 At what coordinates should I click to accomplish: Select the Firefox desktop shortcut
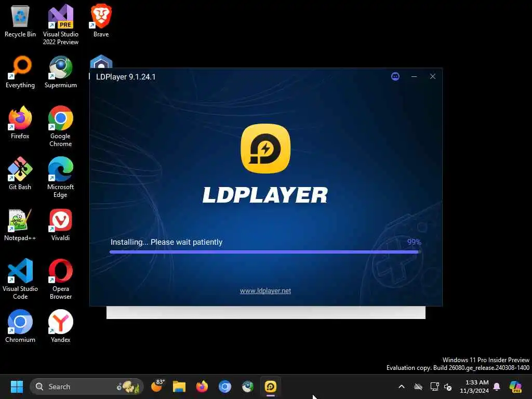(x=20, y=123)
